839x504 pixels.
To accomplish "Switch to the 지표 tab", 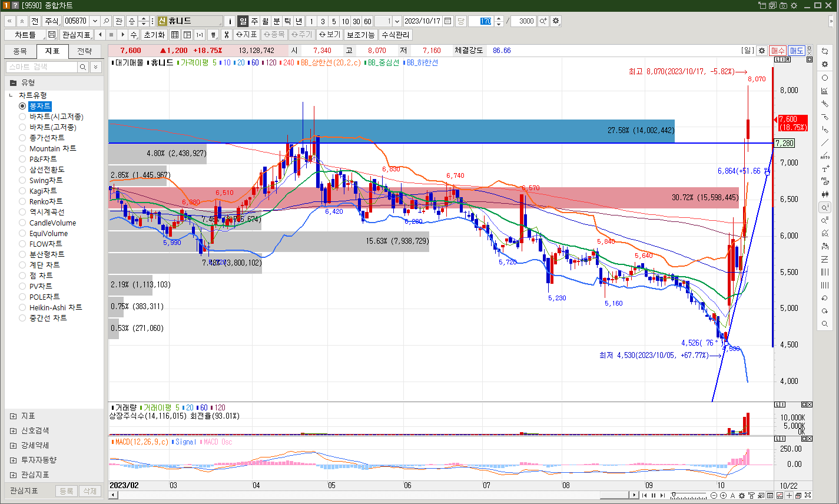I will [x=52, y=51].
